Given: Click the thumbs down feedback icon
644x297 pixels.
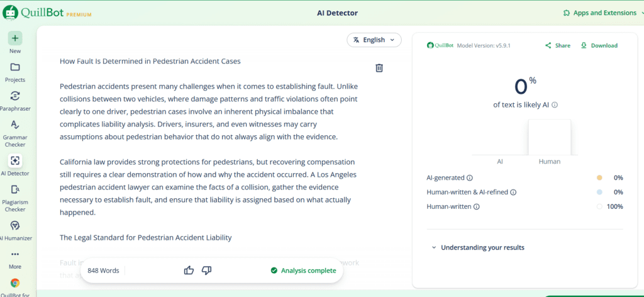Looking at the screenshot, I should pyautogui.click(x=206, y=271).
